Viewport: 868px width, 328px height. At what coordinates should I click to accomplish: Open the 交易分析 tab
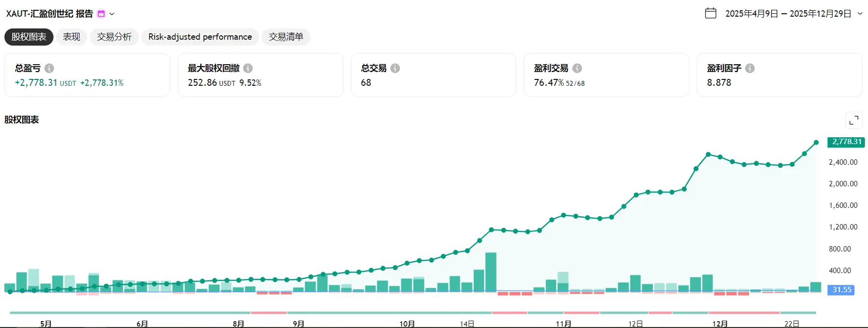114,37
